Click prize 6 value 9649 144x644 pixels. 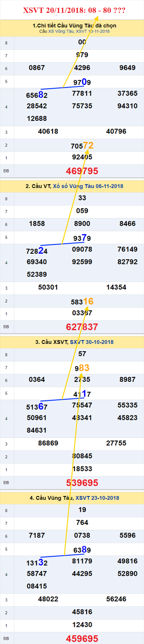point(127,68)
